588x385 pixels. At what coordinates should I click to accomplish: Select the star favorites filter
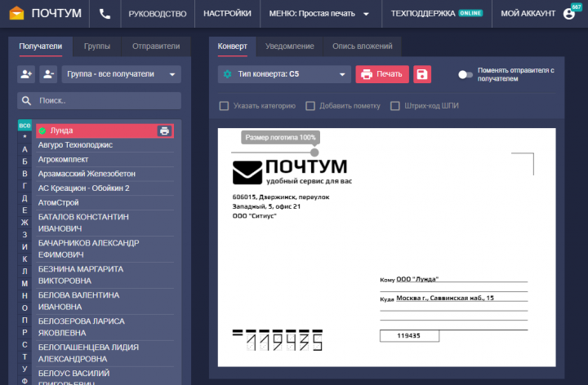(24, 137)
